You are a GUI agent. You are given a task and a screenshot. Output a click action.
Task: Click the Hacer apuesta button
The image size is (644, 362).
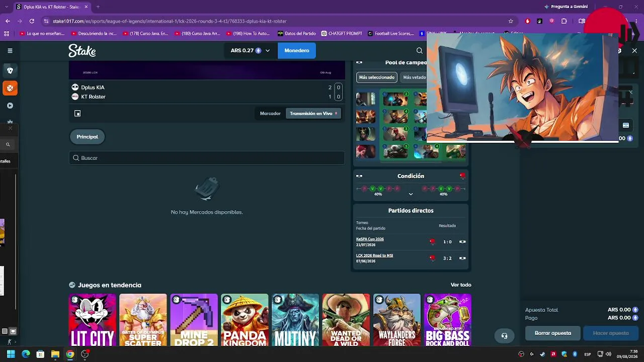[611, 333]
